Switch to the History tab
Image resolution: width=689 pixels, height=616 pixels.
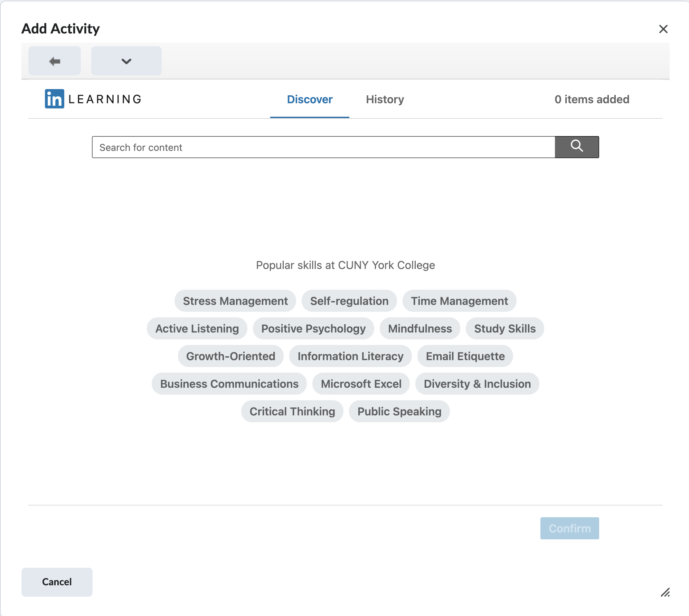385,99
